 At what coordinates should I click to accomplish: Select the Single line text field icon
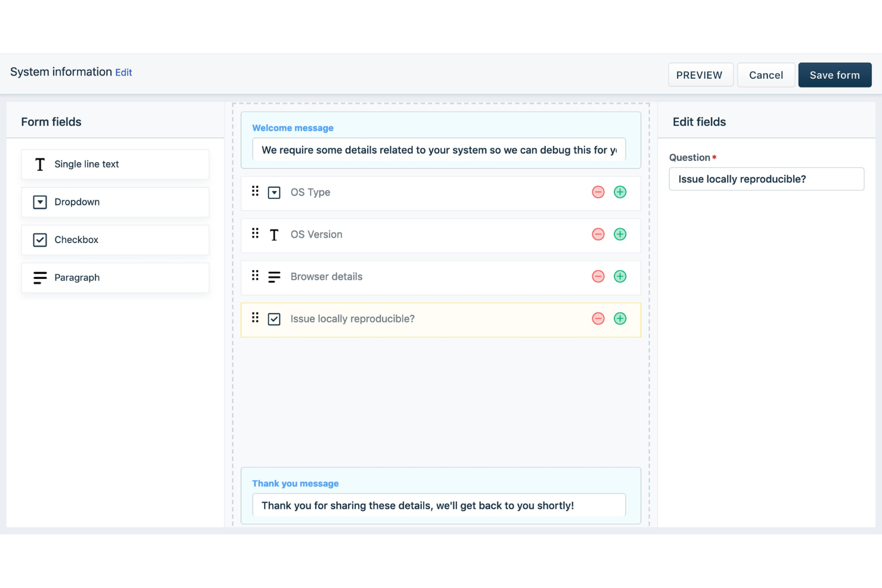tap(39, 164)
